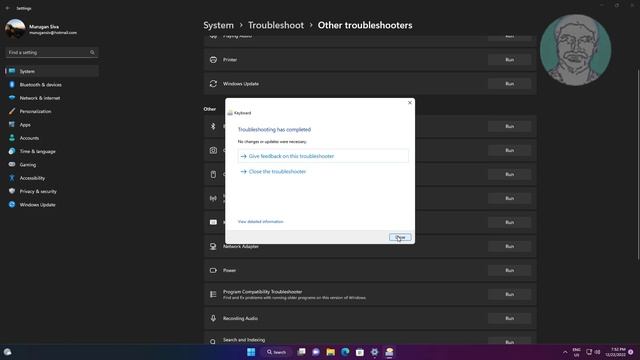The image size is (640, 360).
Task: Click the Program Compatibility list icon
Action: click(x=213, y=294)
